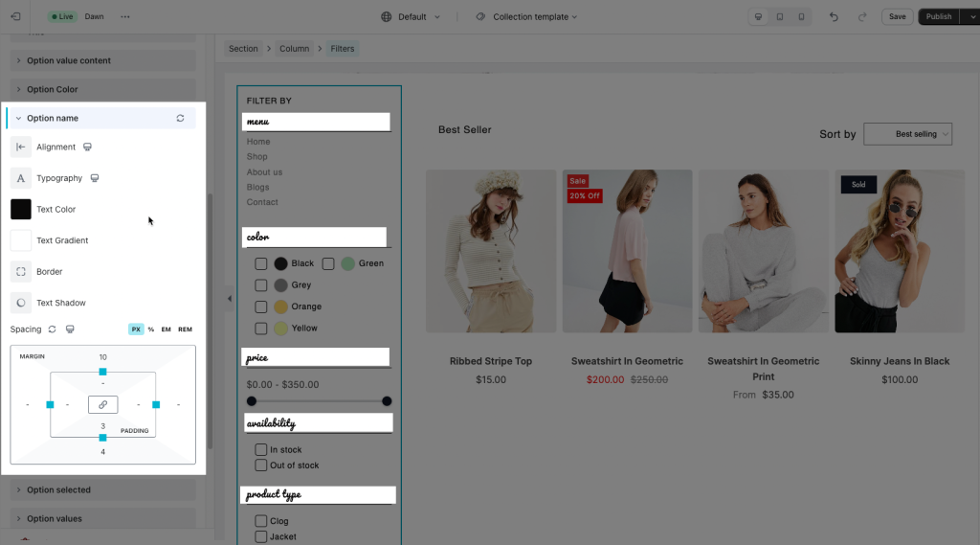Open the Border settings icon

(21, 272)
